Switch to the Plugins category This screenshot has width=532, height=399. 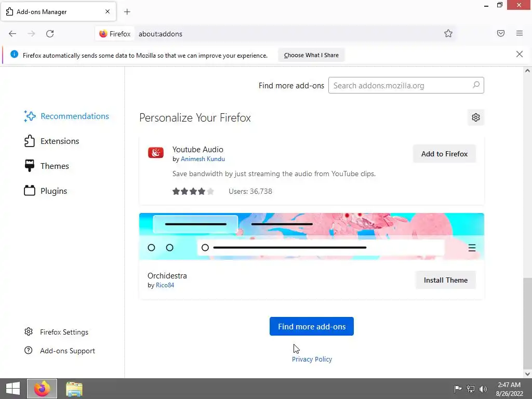[x=46, y=191]
